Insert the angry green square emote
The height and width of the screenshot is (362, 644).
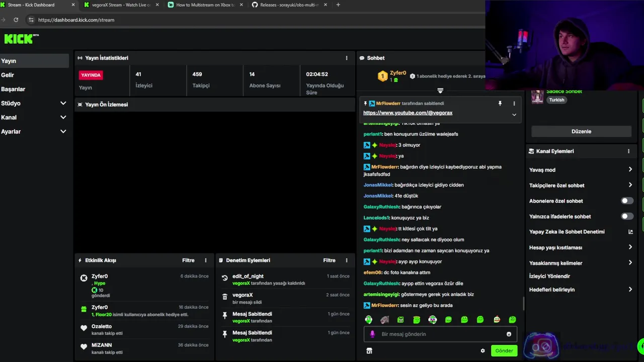click(x=400, y=319)
